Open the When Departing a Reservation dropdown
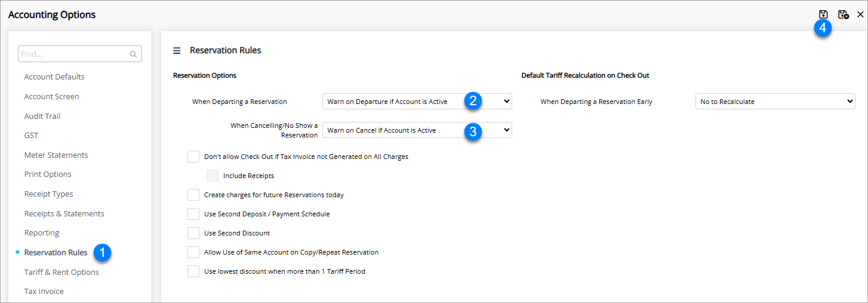 [417, 102]
